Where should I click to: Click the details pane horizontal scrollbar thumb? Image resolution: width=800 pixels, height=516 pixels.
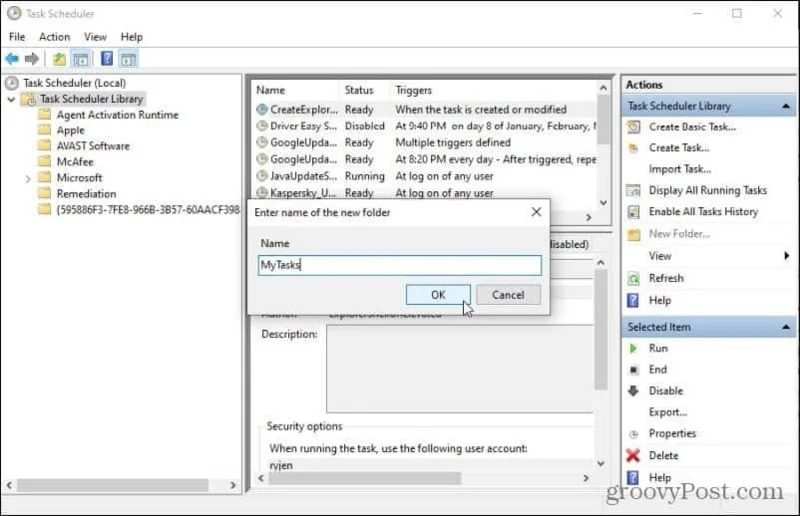point(364,478)
